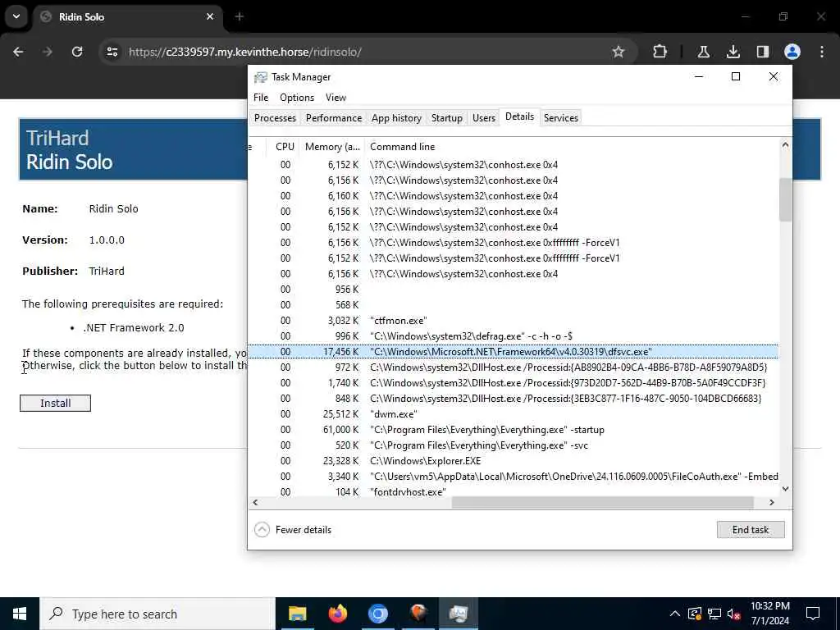
Task: Select the Everything.exe -startup row
Action: tap(514, 430)
